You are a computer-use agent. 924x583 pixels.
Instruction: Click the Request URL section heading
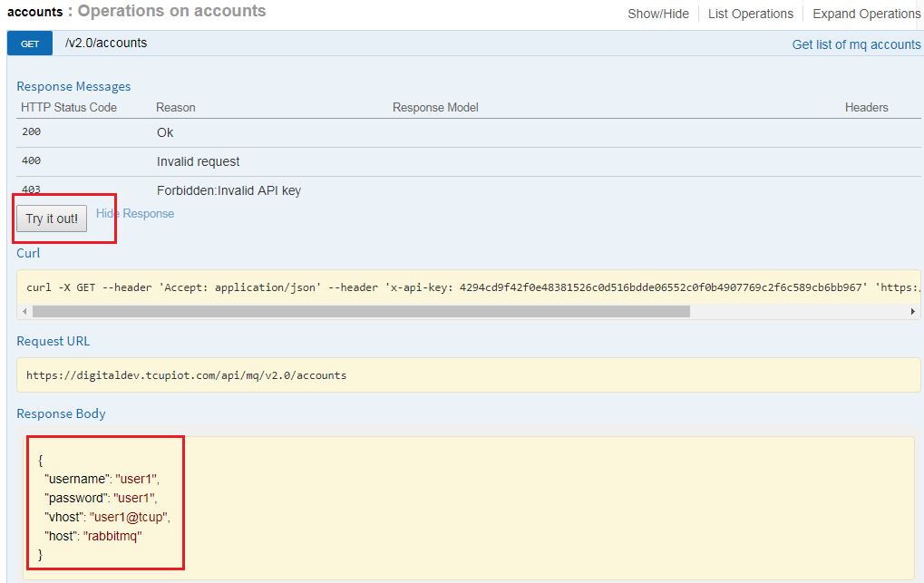pyautogui.click(x=53, y=341)
